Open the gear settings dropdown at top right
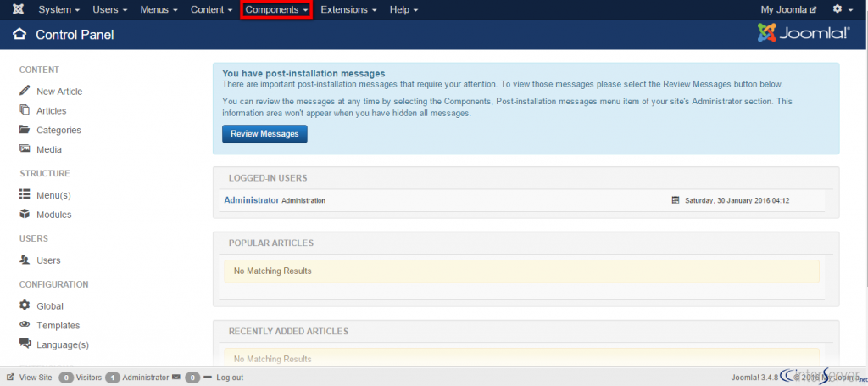This screenshot has width=868, height=386. (x=843, y=9)
